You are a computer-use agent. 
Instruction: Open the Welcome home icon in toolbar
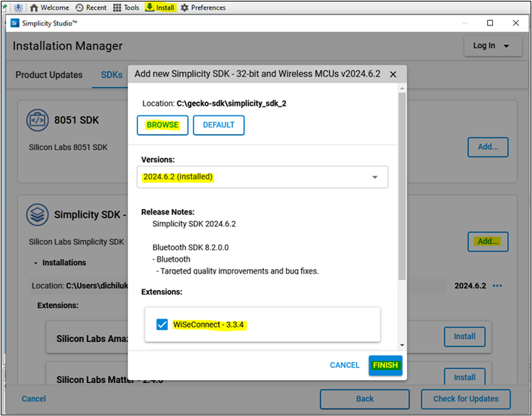pos(34,7)
